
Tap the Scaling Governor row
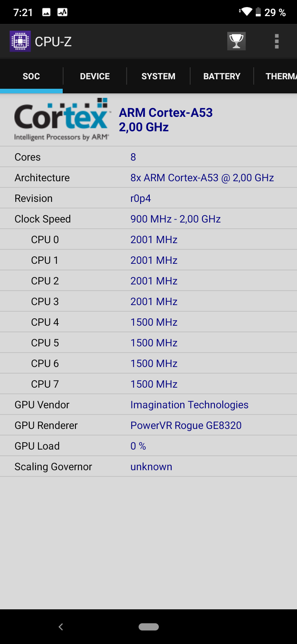click(x=148, y=466)
